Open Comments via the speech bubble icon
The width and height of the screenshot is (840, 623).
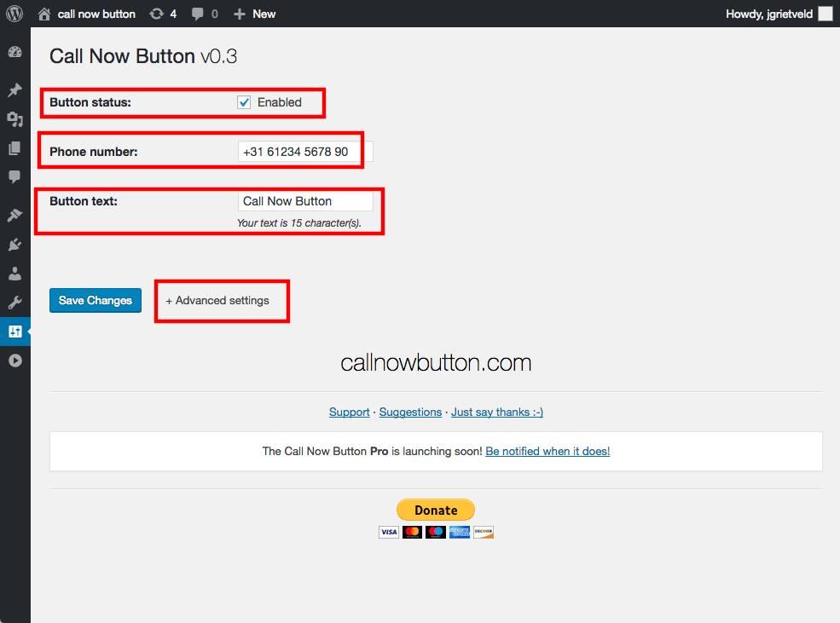[x=14, y=177]
